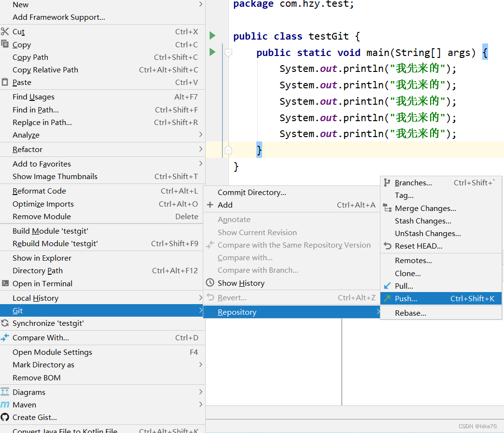This screenshot has width=504, height=433.
Task: Click the Branches fork icon
Action: [x=387, y=182]
